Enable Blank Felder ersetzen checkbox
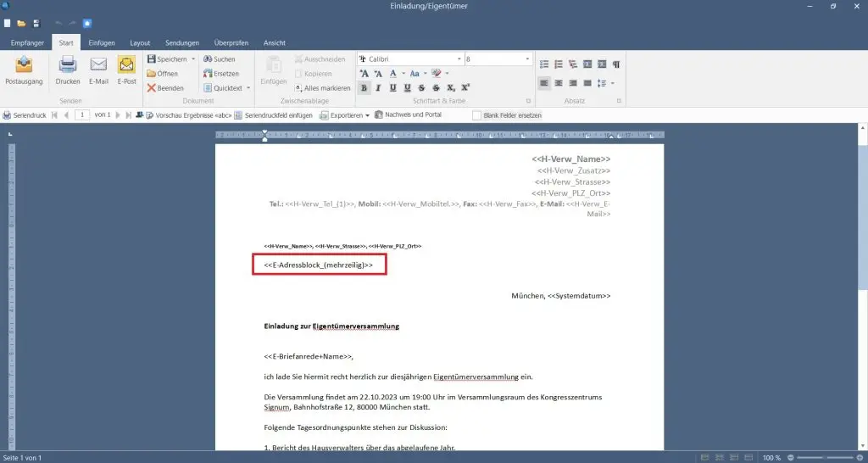The height and width of the screenshot is (463, 868). tap(476, 115)
